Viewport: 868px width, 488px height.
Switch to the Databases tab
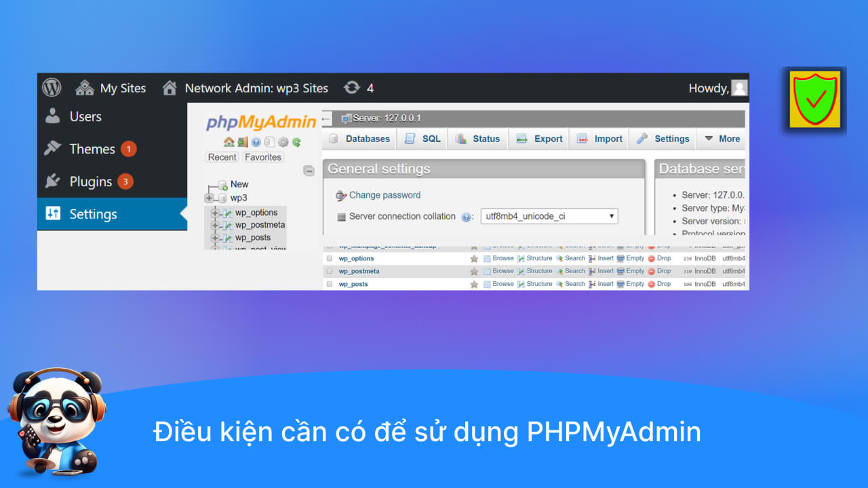coord(360,139)
